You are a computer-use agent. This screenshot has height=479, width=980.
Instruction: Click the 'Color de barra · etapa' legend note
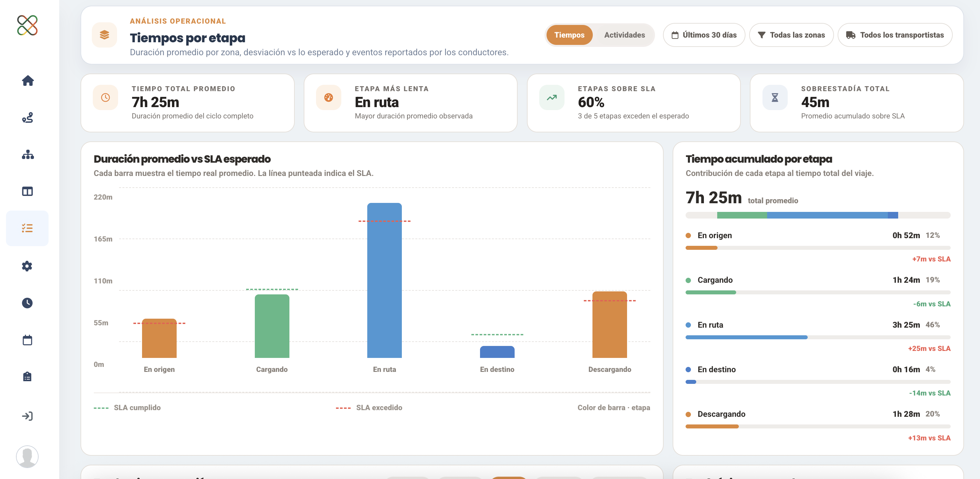[614, 408]
